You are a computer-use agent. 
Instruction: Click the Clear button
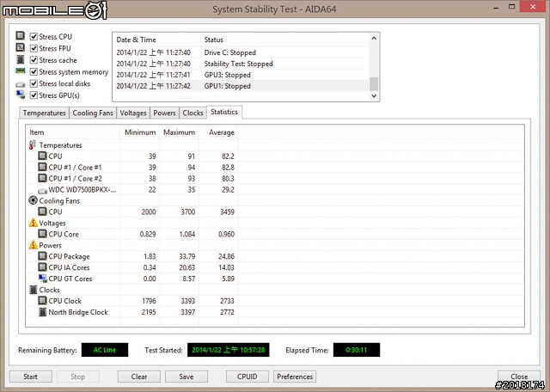click(139, 377)
